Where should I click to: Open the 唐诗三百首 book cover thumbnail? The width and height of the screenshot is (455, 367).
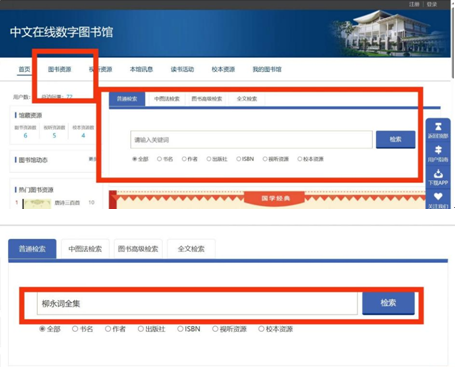37,204
